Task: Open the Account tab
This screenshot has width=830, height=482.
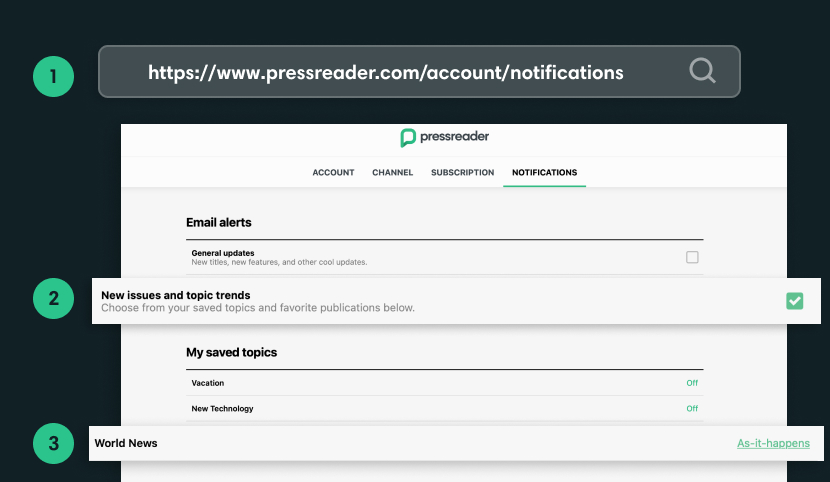Action: click(x=333, y=172)
